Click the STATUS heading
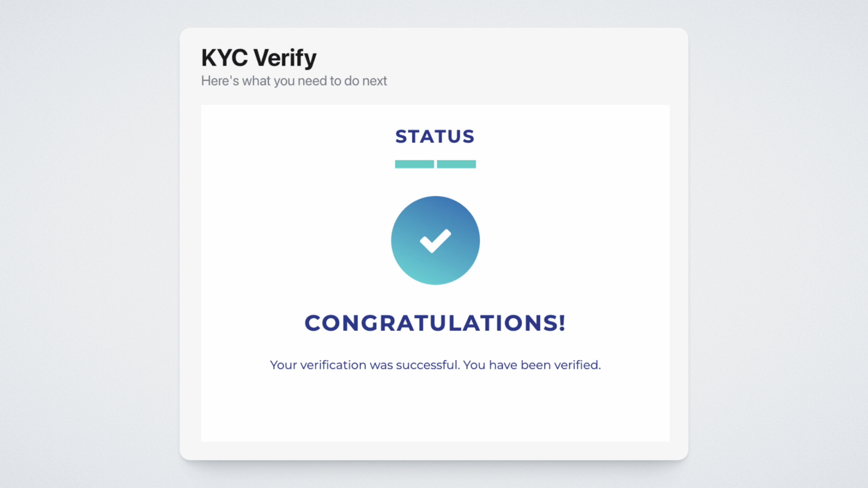 pos(435,136)
